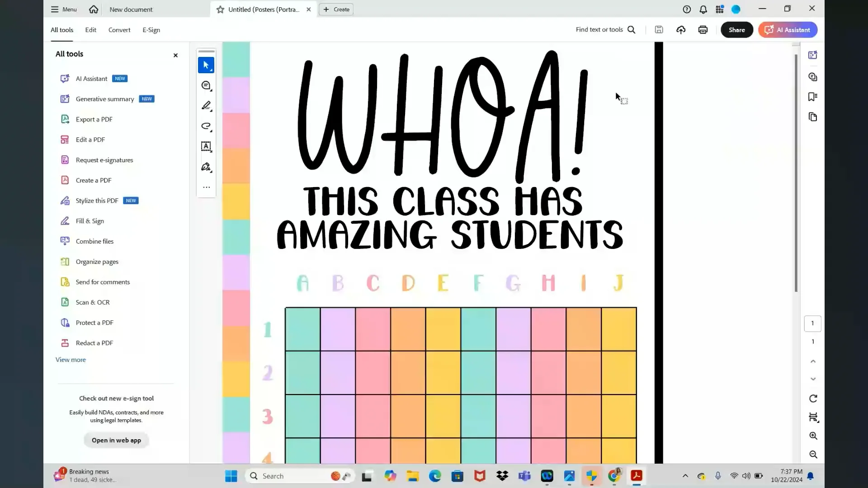The width and height of the screenshot is (868, 488).
Task: Zoom in on the document
Action: tap(813, 436)
